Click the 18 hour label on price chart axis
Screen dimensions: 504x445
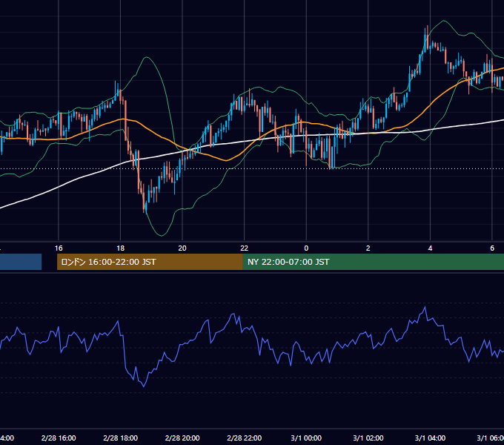[x=121, y=248]
